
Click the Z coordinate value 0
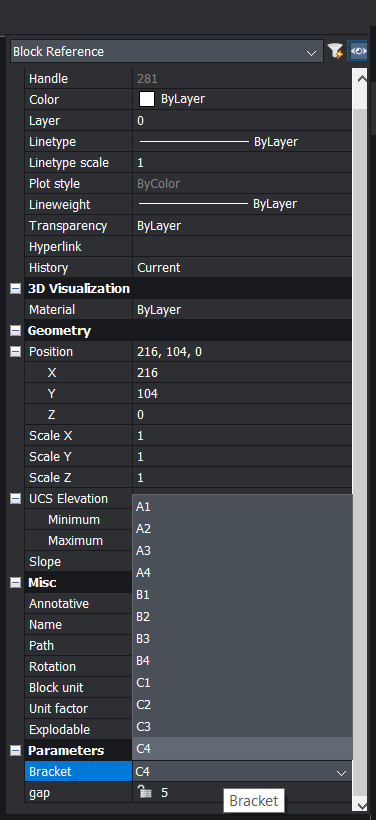click(242, 414)
